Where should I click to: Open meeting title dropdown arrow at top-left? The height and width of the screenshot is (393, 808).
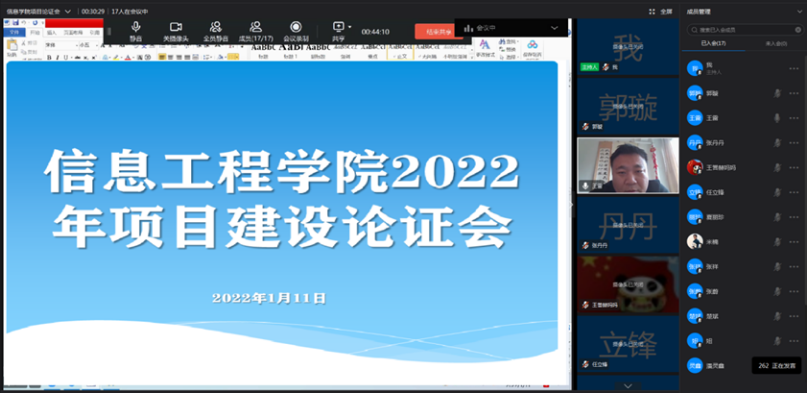(x=68, y=11)
